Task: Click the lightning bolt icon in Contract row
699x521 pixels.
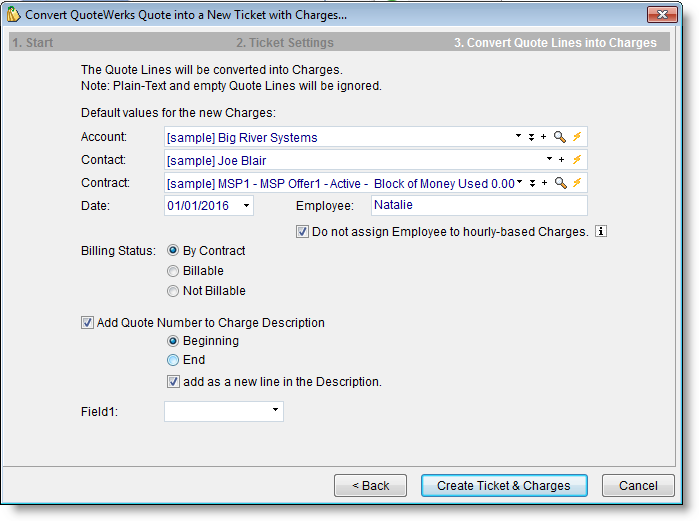Action: (577, 183)
